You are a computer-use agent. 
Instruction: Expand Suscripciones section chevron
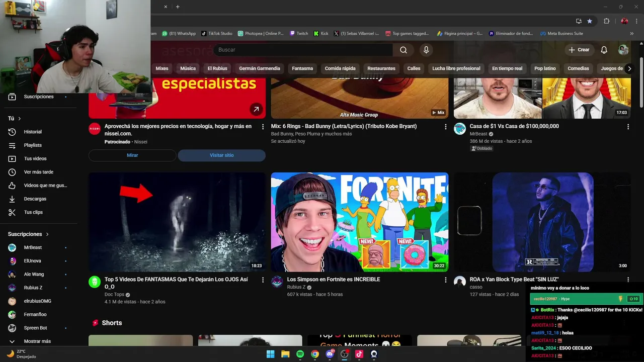[x=48, y=234]
